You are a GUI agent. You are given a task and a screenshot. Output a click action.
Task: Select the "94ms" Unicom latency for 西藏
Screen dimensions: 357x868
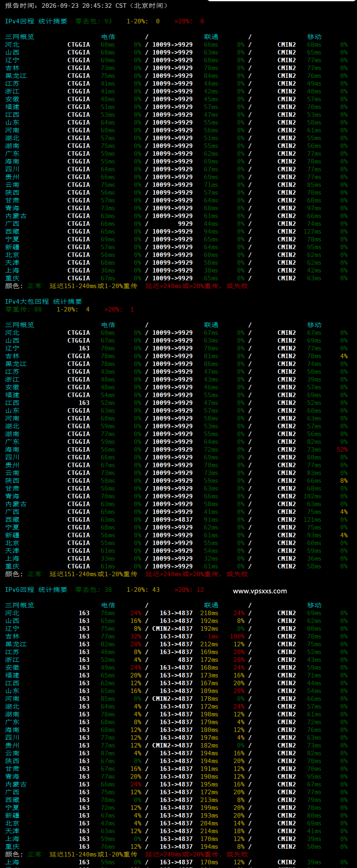pyautogui.click(x=211, y=232)
